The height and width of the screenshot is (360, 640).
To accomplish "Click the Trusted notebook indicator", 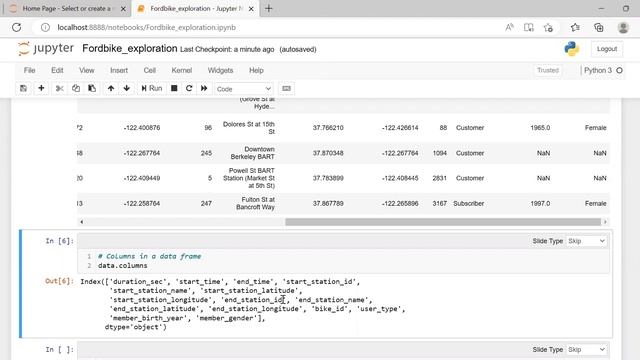I will (548, 70).
